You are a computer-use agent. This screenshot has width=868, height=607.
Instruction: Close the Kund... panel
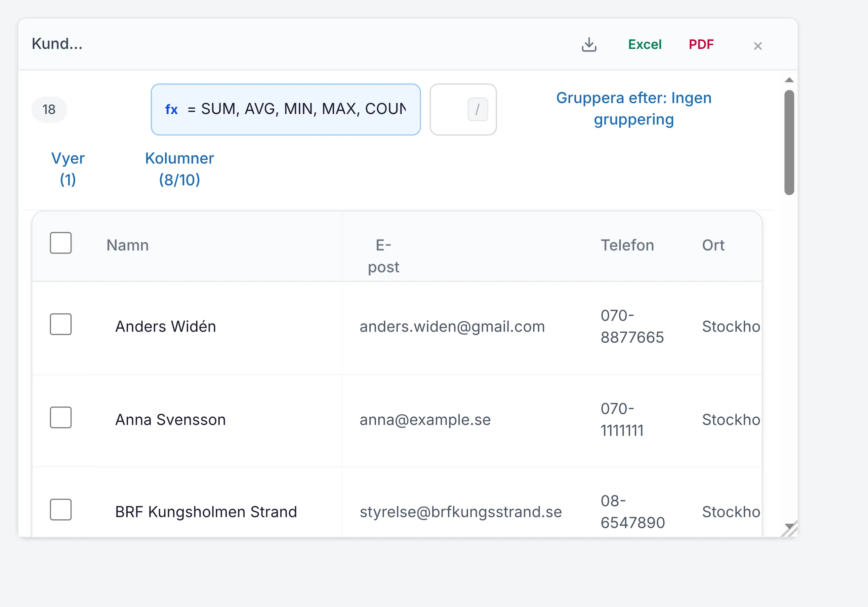(758, 46)
